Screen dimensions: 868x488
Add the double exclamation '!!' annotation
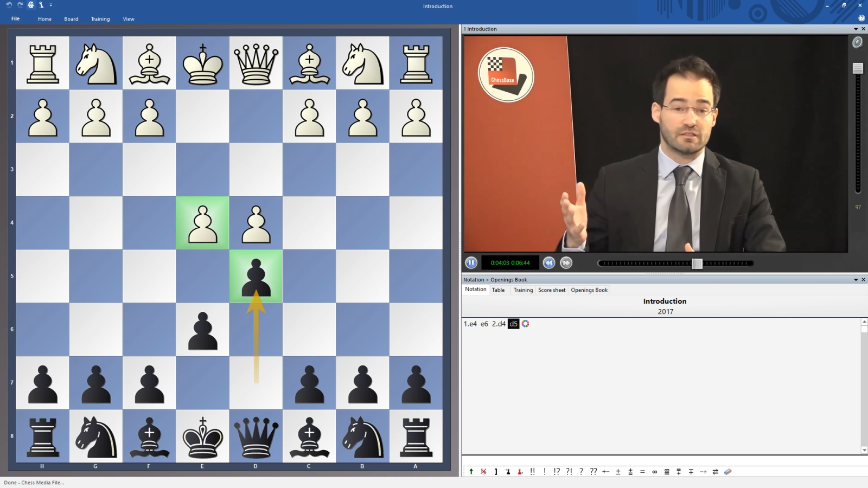(x=532, y=472)
